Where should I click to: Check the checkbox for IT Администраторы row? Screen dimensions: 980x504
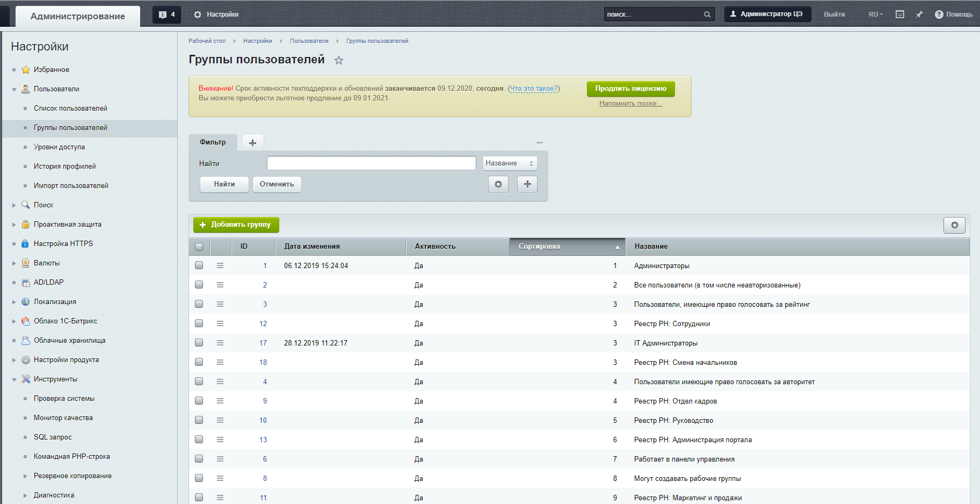click(199, 343)
